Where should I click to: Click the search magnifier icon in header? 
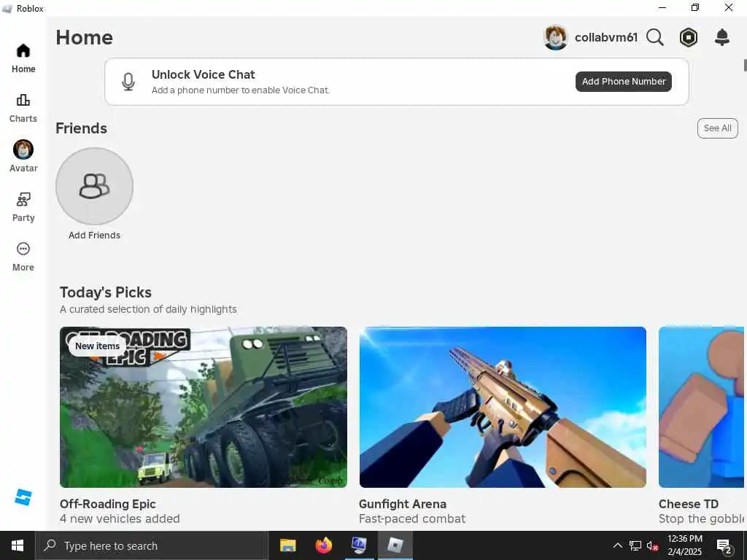tap(655, 37)
